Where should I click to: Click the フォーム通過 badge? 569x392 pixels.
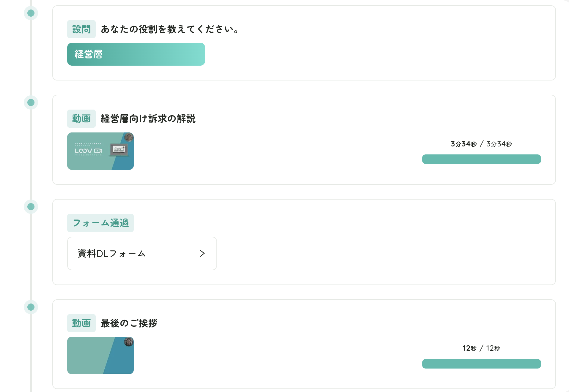point(100,222)
